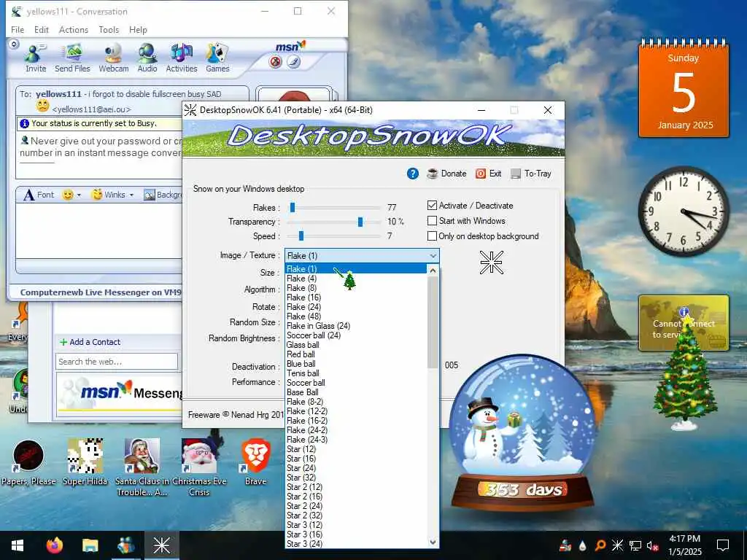Open Games in the Messenger toolbar
Screen dimensions: 747x560
click(x=217, y=58)
